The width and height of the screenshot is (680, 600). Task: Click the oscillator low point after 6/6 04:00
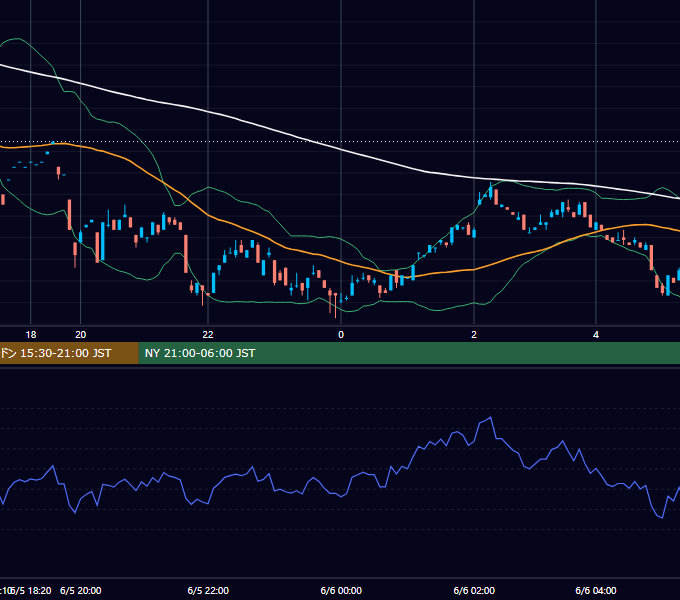[x=662, y=518]
